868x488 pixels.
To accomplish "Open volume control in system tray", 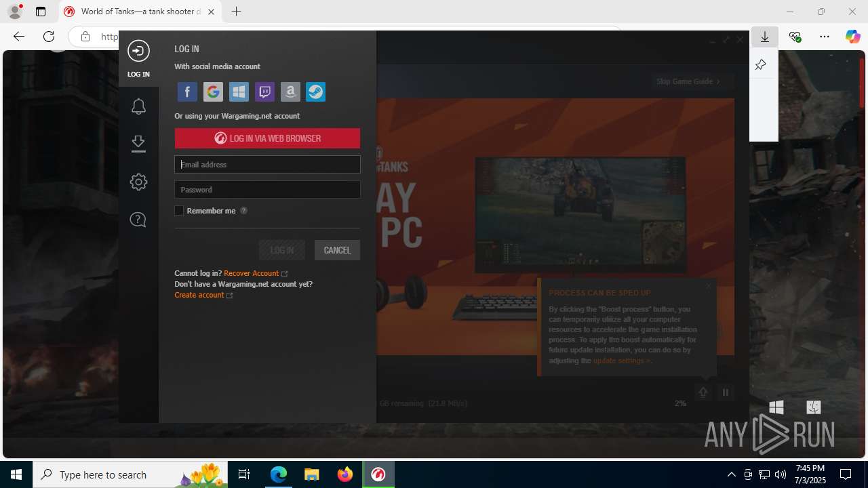I will 780,474.
